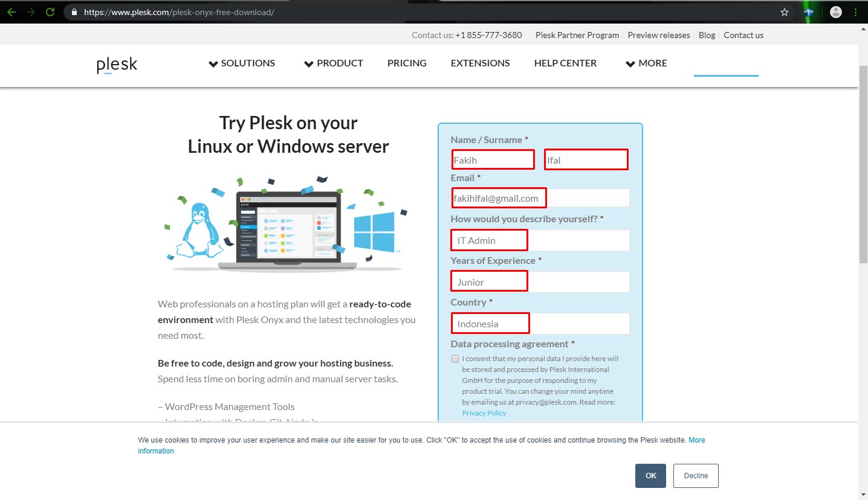Click the Email field
The height and width of the screenshot is (500, 868).
pyautogui.click(x=540, y=197)
